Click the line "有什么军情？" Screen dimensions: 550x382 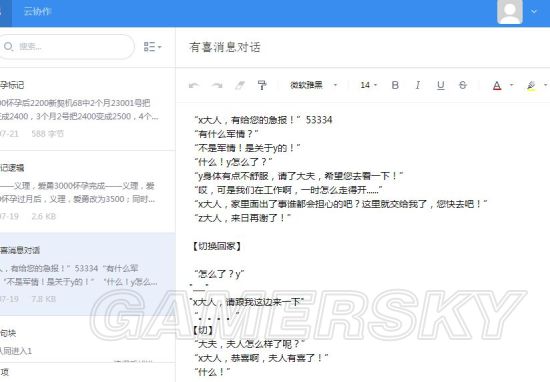click(x=227, y=134)
